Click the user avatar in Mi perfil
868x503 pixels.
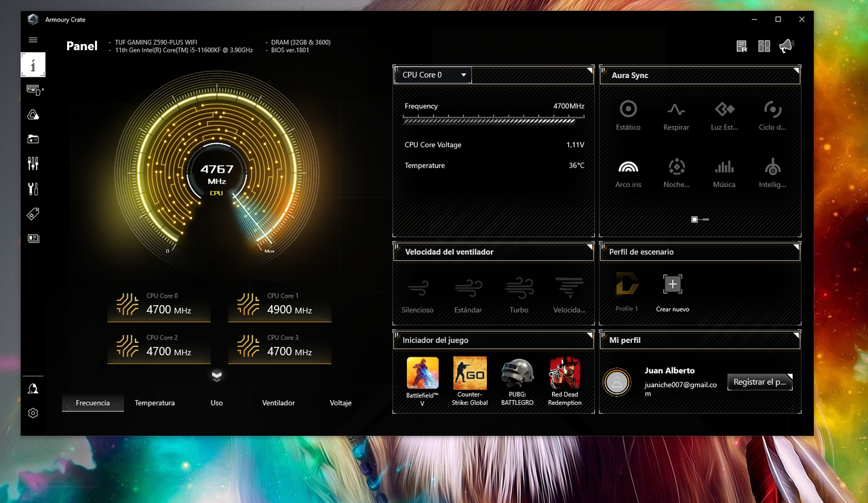616,383
